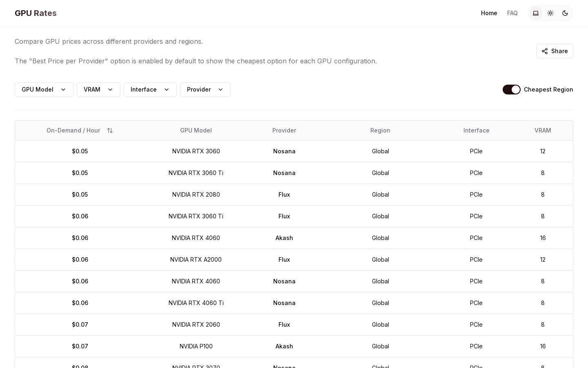The image size is (588, 368).
Task: Switch to light theme sun icon
Action: pyautogui.click(x=550, y=13)
